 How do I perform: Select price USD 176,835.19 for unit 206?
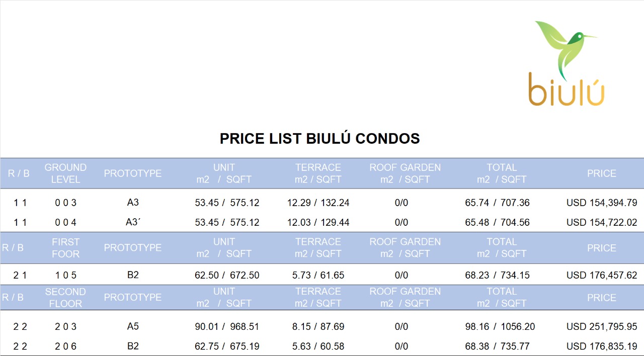[x=602, y=346]
